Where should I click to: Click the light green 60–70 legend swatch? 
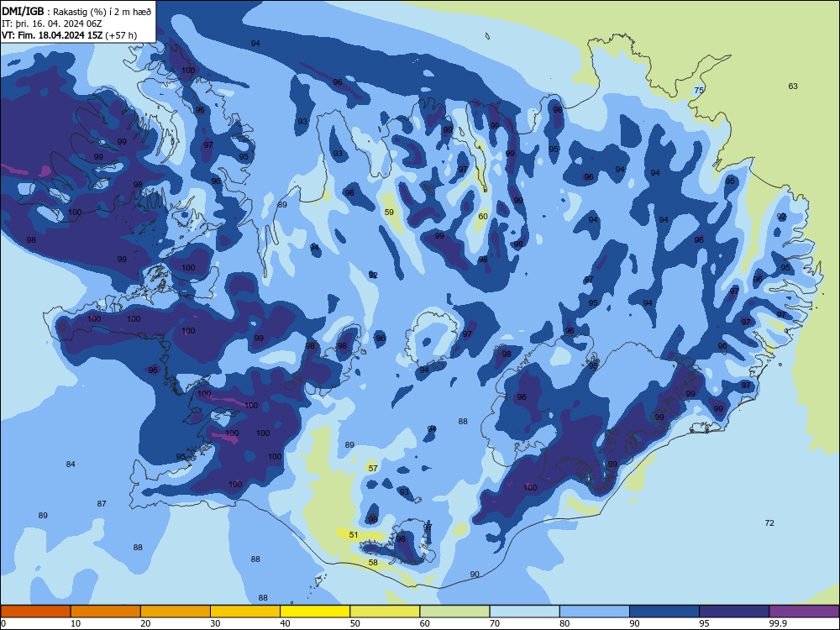(454, 612)
